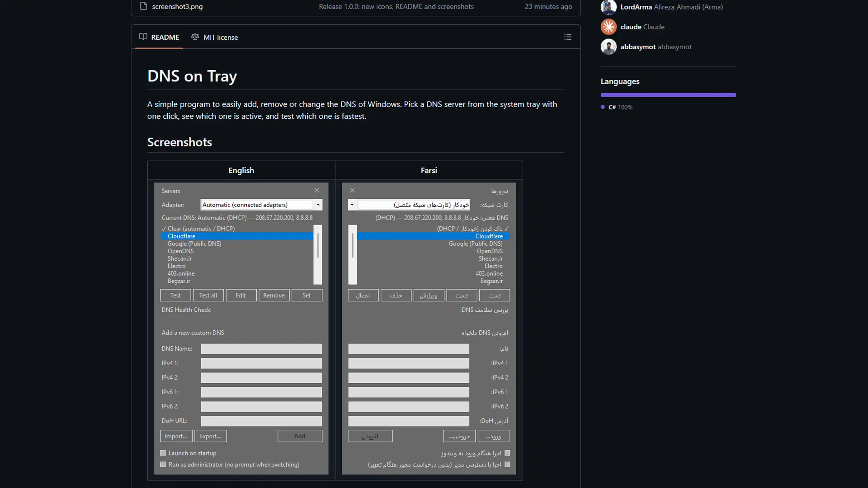Click the claude contributor avatar
This screenshot has width=868, height=488.
(609, 27)
